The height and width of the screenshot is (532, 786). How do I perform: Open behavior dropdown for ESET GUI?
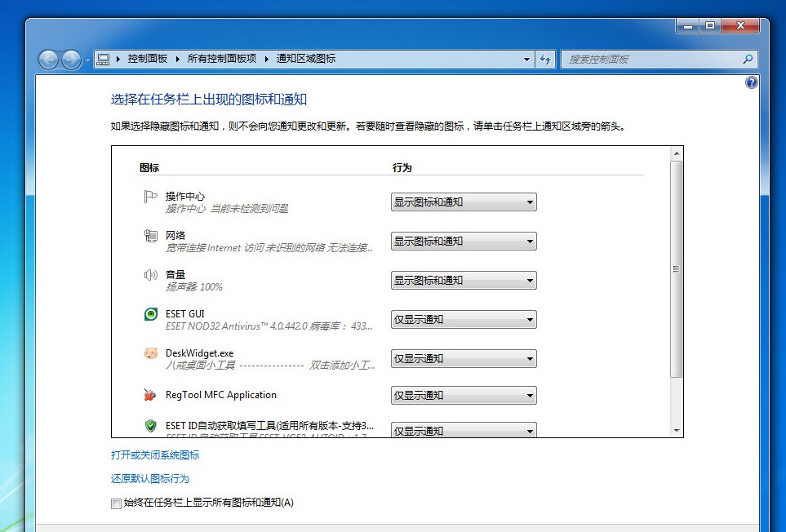pos(464,320)
